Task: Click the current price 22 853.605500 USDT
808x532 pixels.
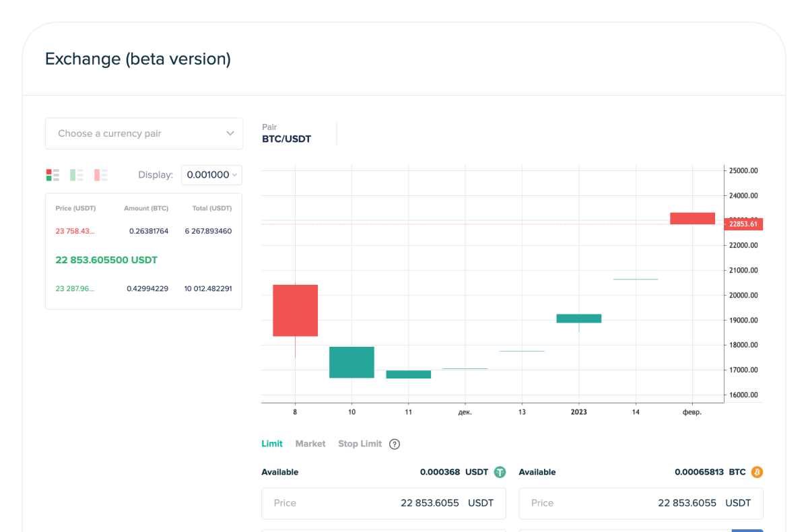Action: coord(106,260)
